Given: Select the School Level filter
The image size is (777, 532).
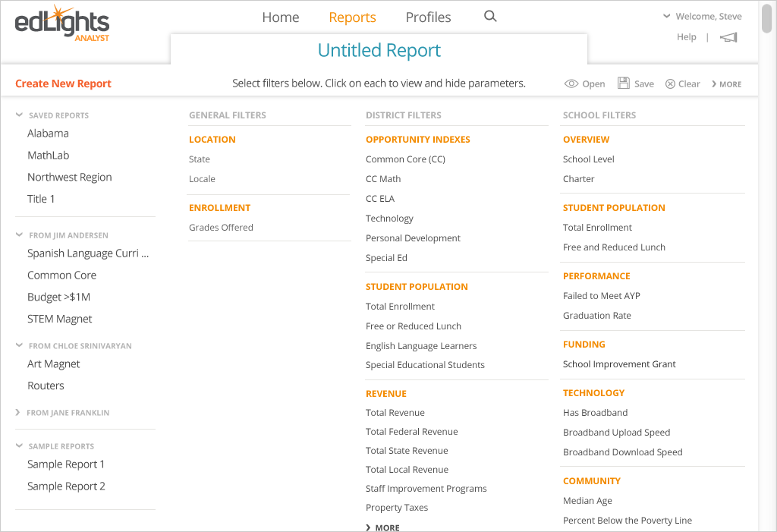Looking at the screenshot, I should pyautogui.click(x=588, y=159).
